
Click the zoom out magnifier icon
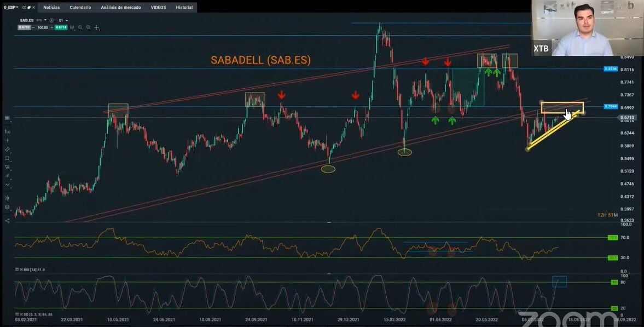point(80,27)
